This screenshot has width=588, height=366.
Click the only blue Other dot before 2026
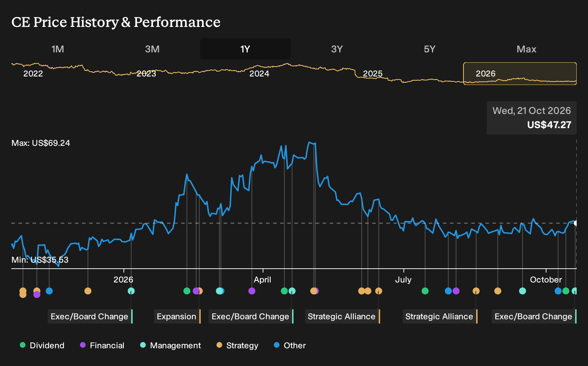(49, 291)
